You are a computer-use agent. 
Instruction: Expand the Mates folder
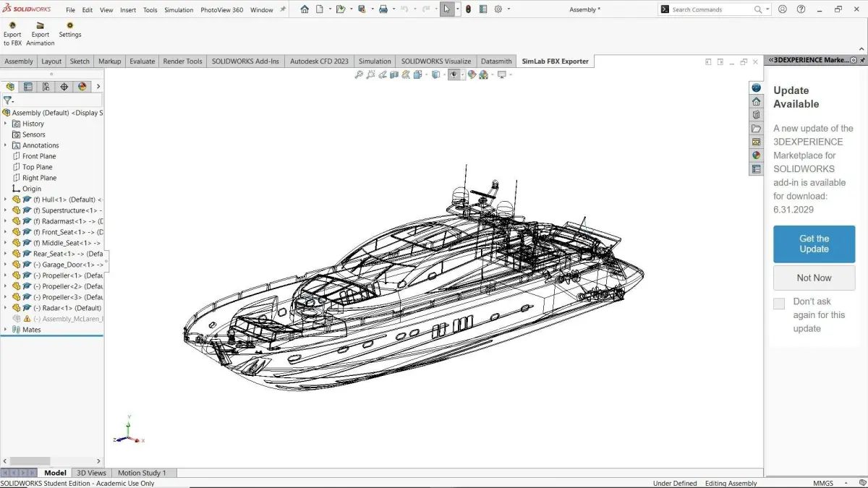(5, 330)
